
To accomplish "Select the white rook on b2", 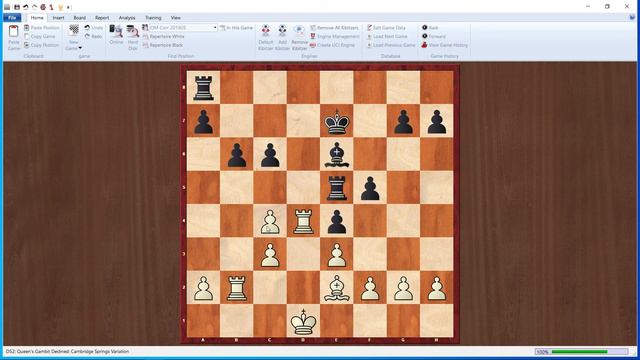I will coord(237,288).
